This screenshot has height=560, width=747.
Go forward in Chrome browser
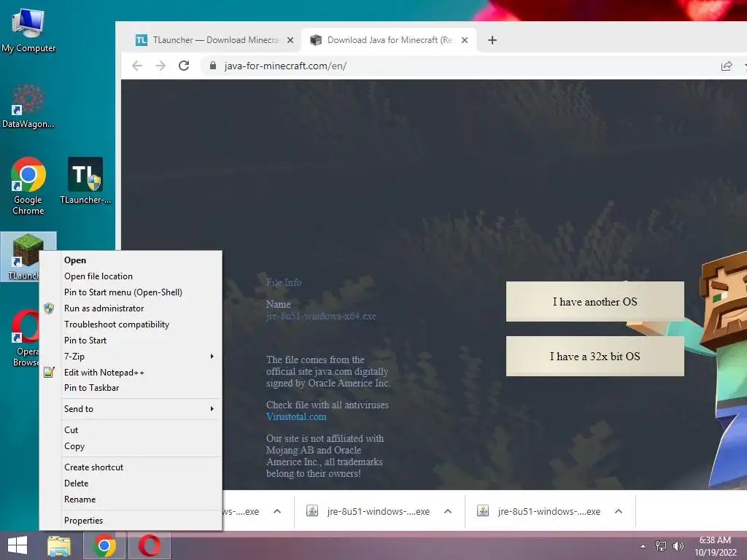[160, 66]
